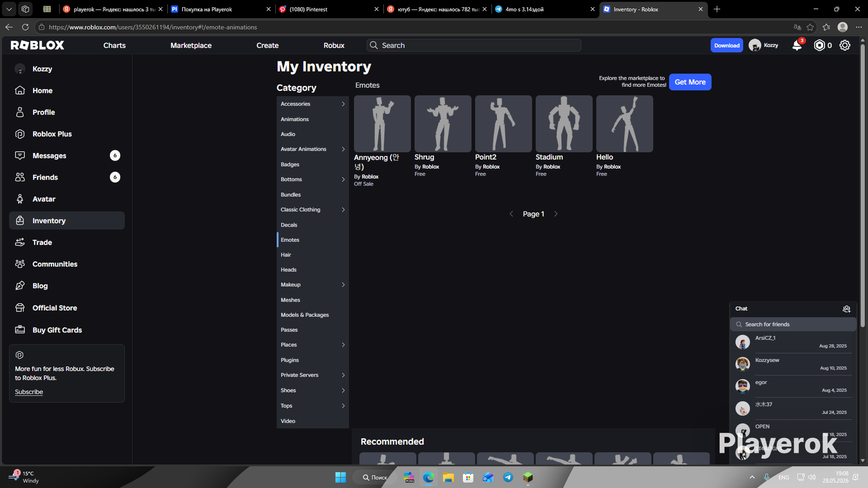Image resolution: width=868 pixels, height=488 pixels.
Task: Click the Trade sidebar icon
Action: click(x=20, y=243)
